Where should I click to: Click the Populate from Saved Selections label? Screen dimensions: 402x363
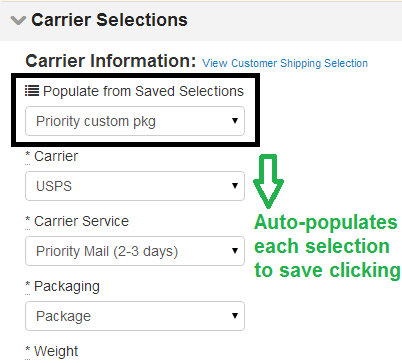143,91
